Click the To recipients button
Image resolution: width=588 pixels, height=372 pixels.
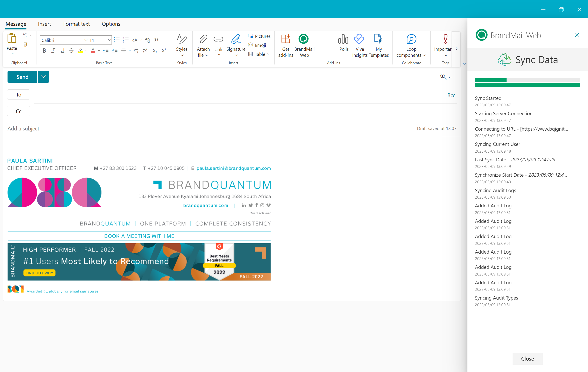pyautogui.click(x=18, y=95)
